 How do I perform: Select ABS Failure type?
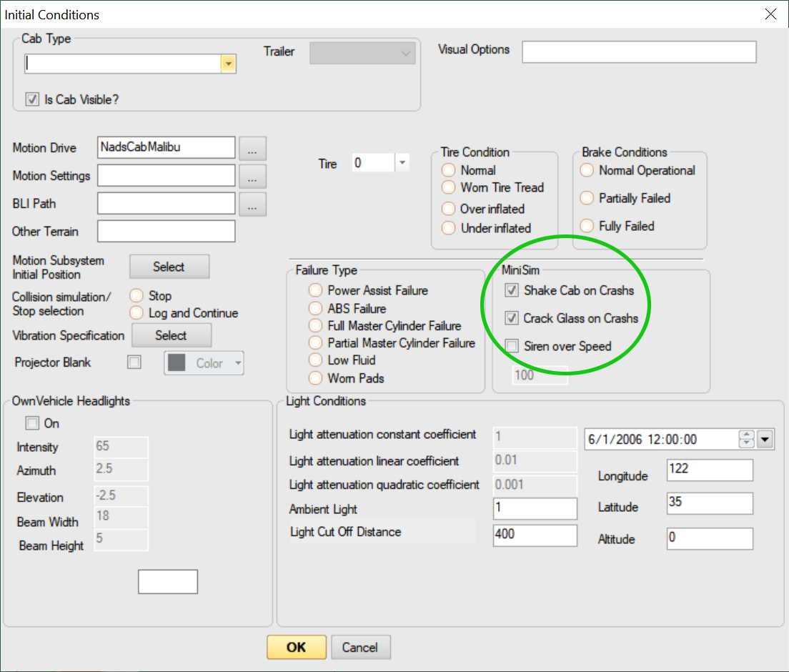[315, 308]
